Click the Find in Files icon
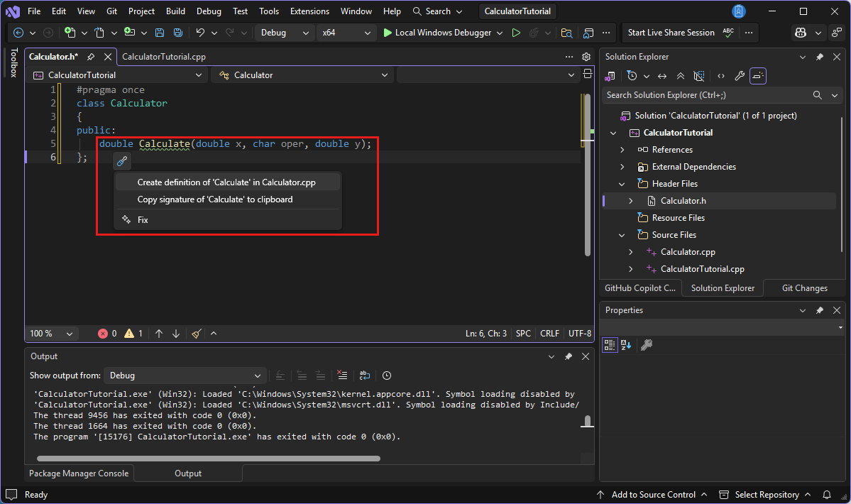Image resolution: width=851 pixels, height=504 pixels. click(x=566, y=33)
